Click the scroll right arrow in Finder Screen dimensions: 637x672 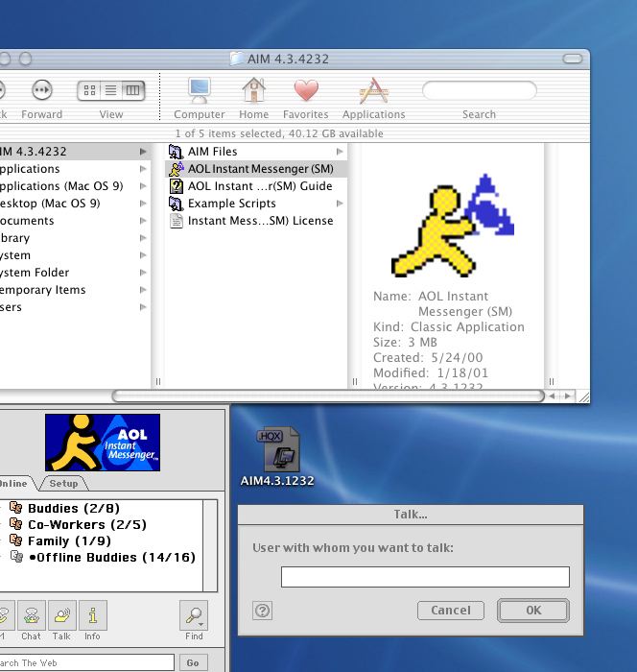click(x=568, y=396)
